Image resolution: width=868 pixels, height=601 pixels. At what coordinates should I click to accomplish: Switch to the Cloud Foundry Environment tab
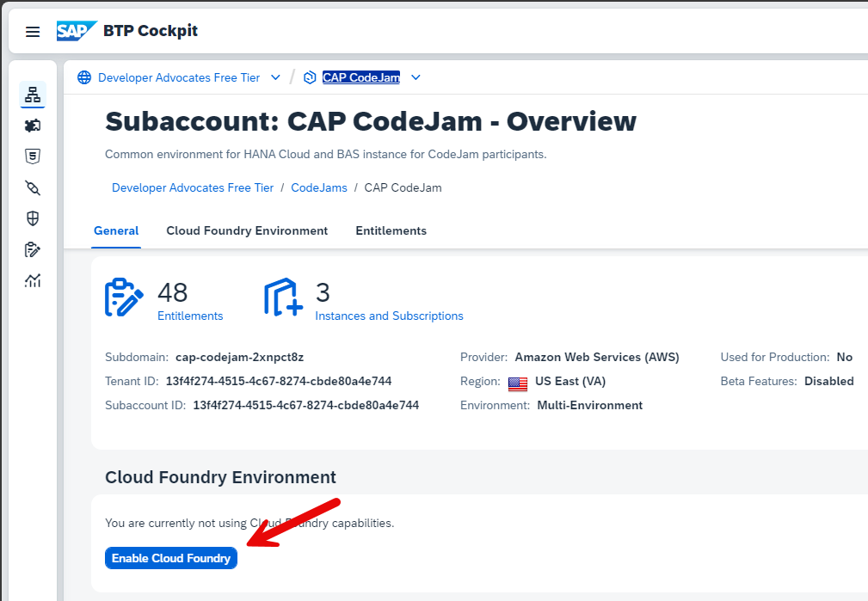247,230
